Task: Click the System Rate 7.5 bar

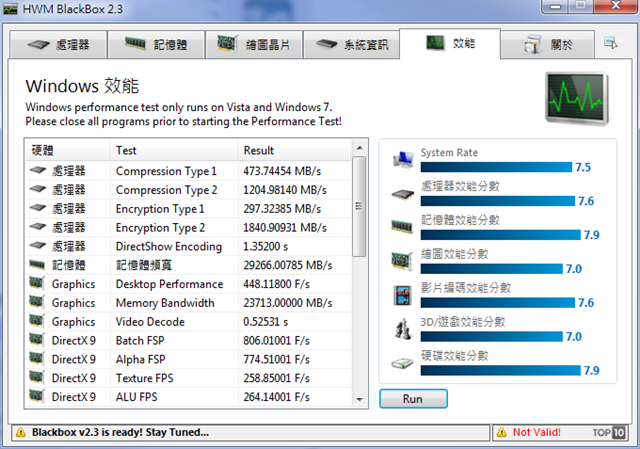Action: pos(496,167)
